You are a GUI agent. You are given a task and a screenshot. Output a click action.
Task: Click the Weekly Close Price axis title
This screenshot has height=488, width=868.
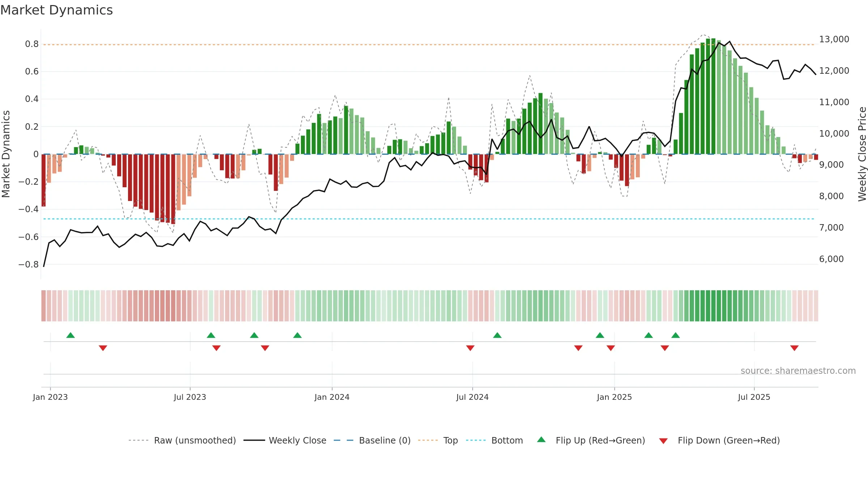(x=862, y=154)
